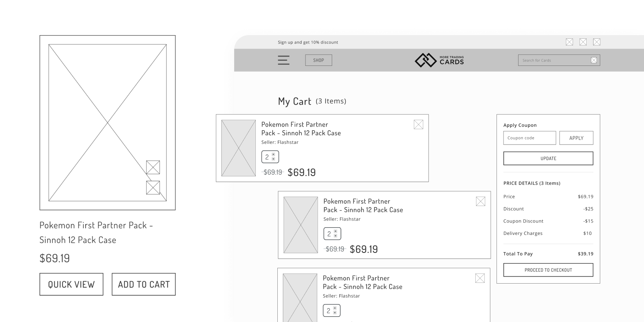This screenshot has width=644, height=322.
Task: Focus the Coupon code field
Action: coord(529,138)
